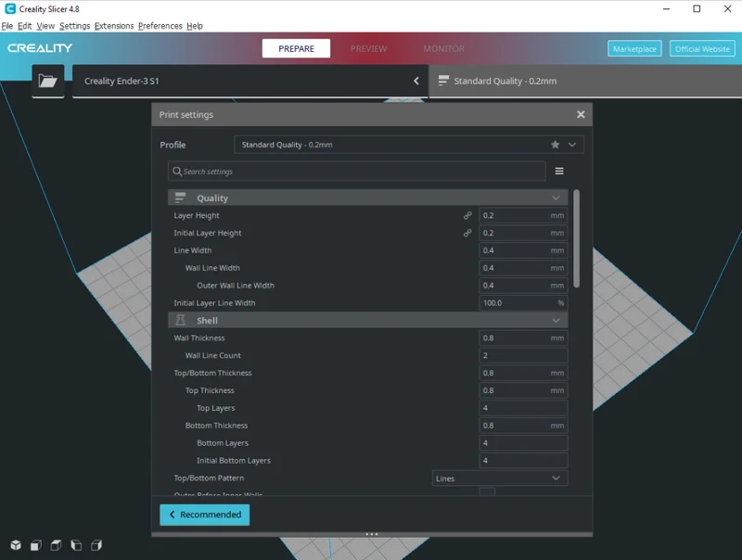Screen dimensions: 742x560
Task: Collapse the Shell section
Action: [556, 320]
